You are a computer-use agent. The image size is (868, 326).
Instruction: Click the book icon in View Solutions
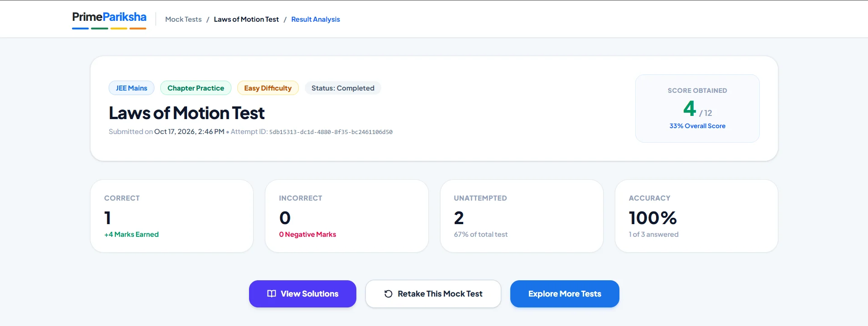coord(272,294)
